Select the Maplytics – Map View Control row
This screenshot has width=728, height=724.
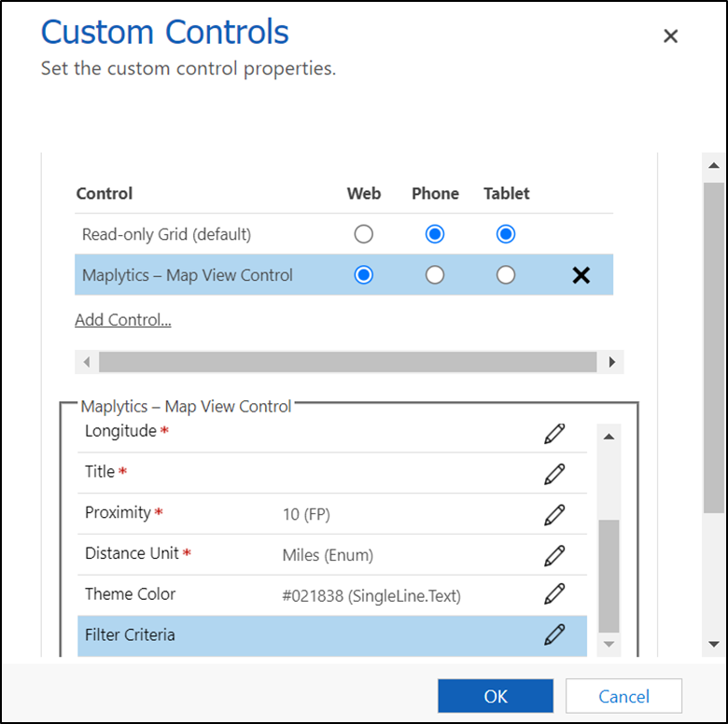coord(188,275)
